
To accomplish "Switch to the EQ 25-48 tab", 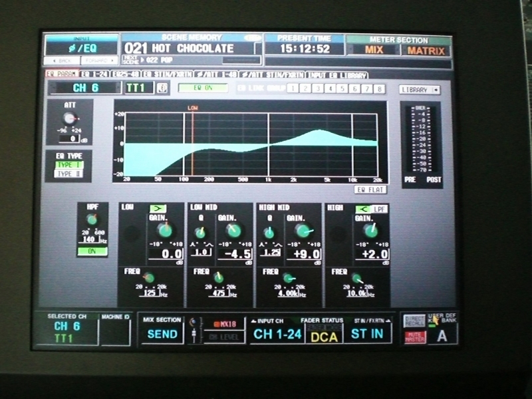I will click(126, 74).
